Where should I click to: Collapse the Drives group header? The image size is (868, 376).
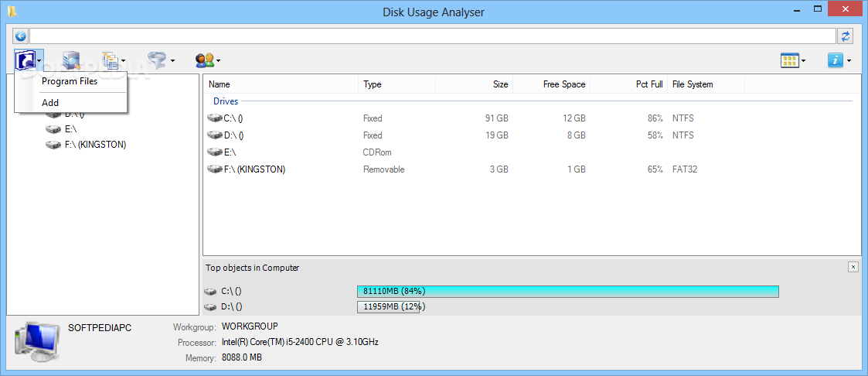[x=226, y=101]
